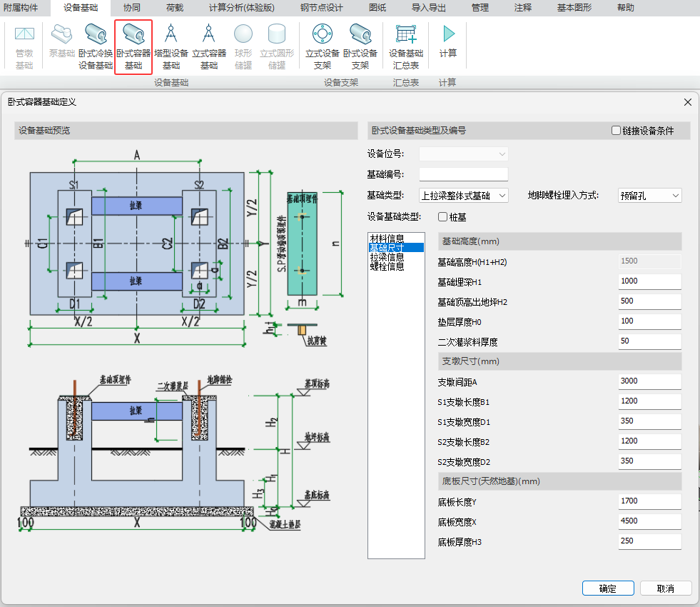Click the 取消 button
This screenshot has height=607, width=700.
tap(665, 588)
